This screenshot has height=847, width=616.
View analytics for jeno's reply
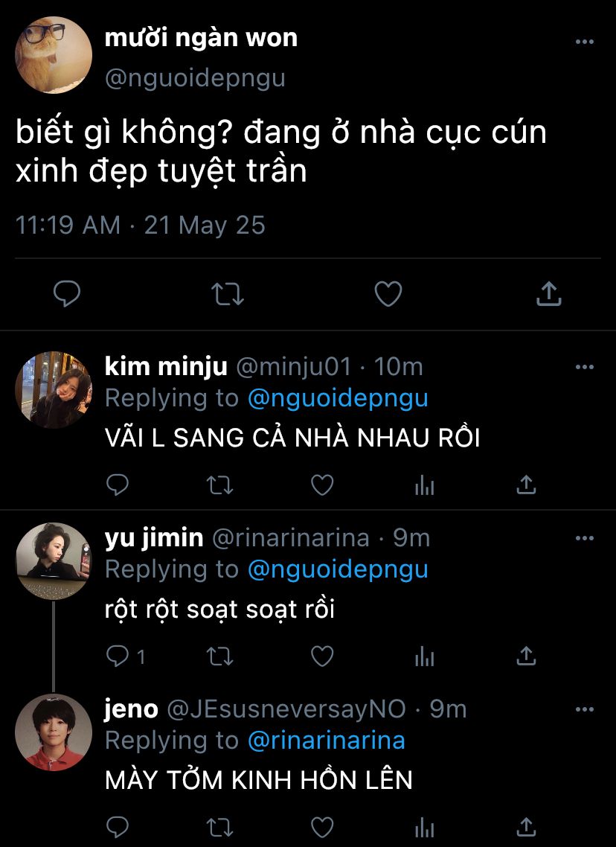click(x=424, y=827)
